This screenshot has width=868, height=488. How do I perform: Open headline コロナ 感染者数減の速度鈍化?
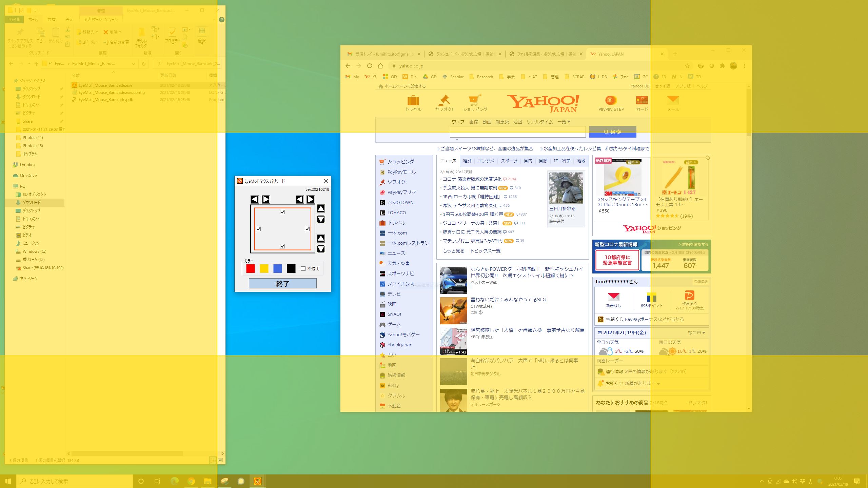(x=472, y=179)
